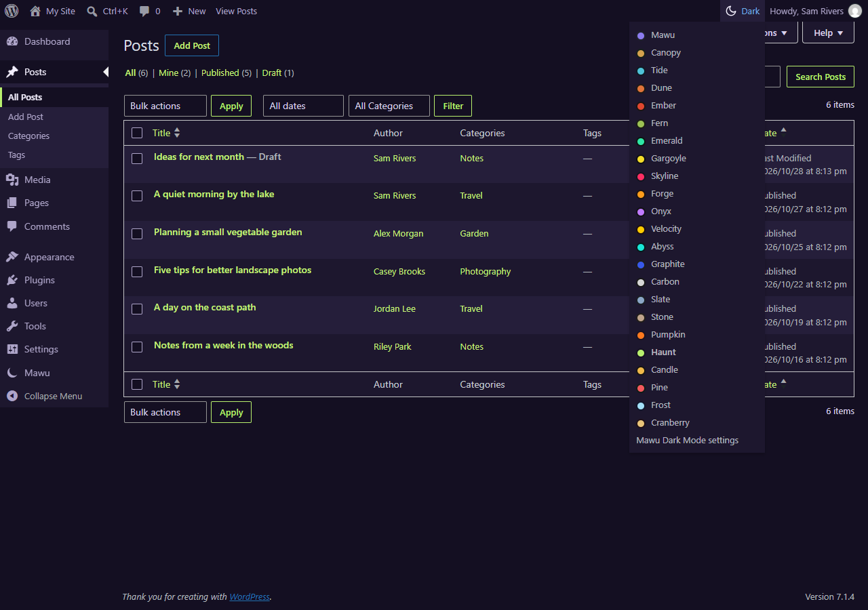The image size is (868, 610).
Task: Toggle the select-all checkbox in table header
Action: 137,133
